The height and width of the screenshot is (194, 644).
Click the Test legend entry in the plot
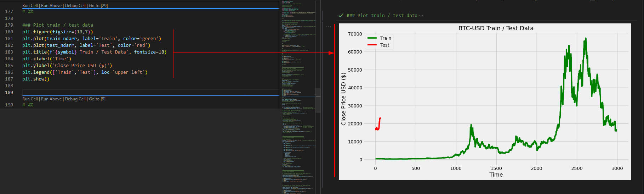pos(378,45)
